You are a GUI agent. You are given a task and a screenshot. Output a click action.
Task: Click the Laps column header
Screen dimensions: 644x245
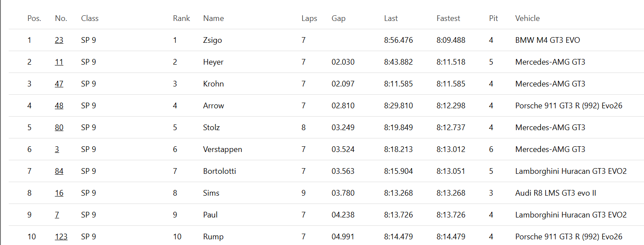(309, 18)
